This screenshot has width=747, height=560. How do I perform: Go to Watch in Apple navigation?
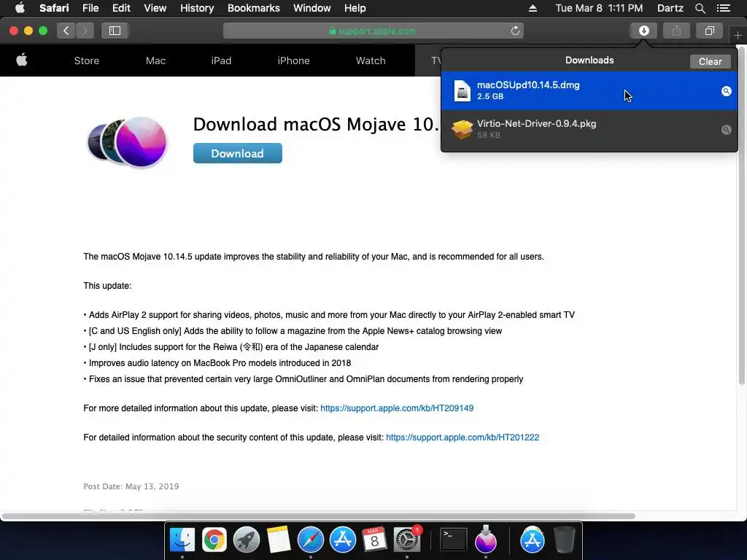371,61
